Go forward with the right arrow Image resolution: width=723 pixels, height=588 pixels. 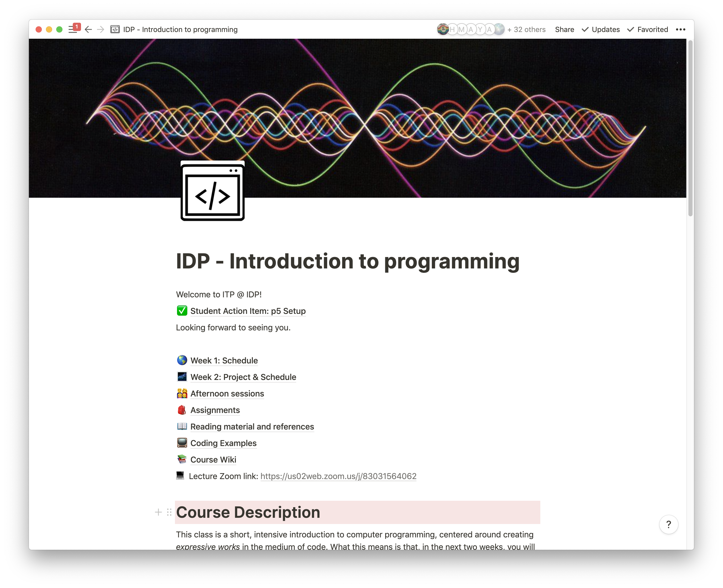click(x=101, y=29)
